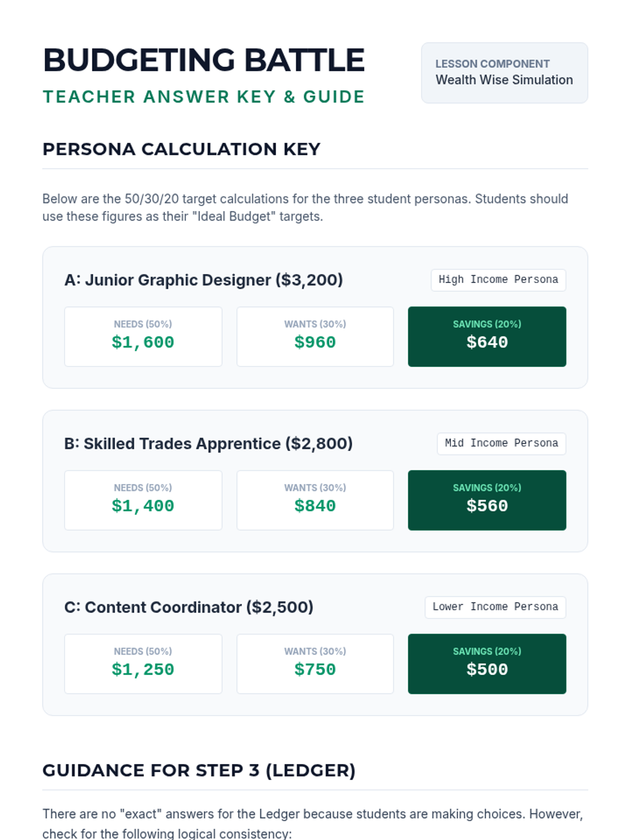Select the Mid Income Persona badge
Viewport: 630px width, 840px height.
pyautogui.click(x=501, y=444)
